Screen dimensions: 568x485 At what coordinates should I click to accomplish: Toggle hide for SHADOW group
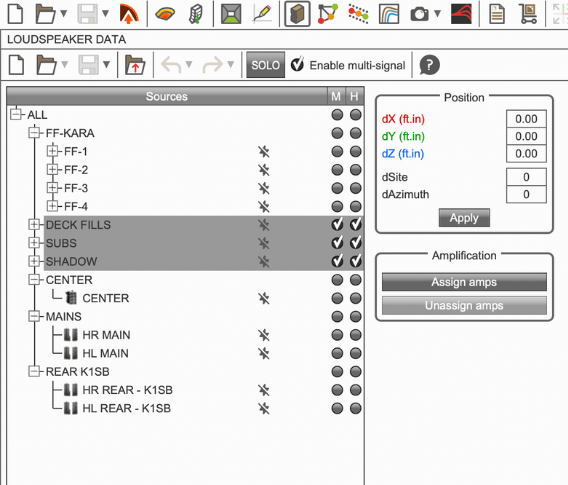pyautogui.click(x=356, y=261)
